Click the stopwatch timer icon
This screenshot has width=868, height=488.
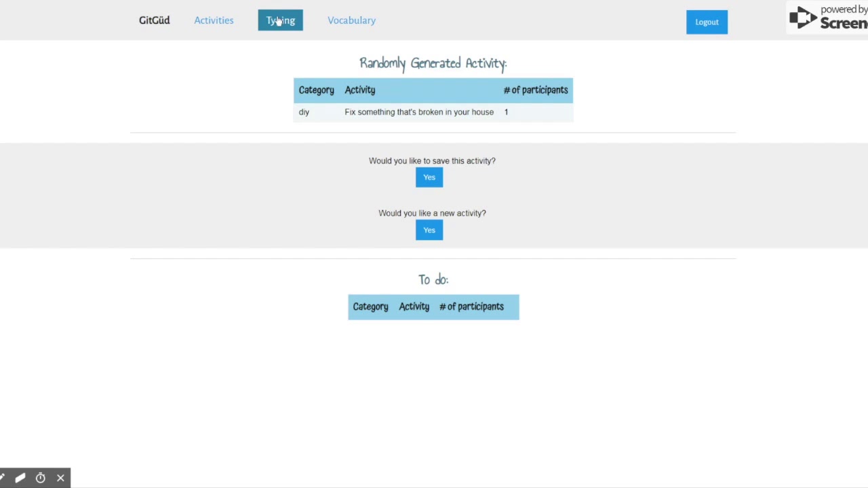click(41, 479)
